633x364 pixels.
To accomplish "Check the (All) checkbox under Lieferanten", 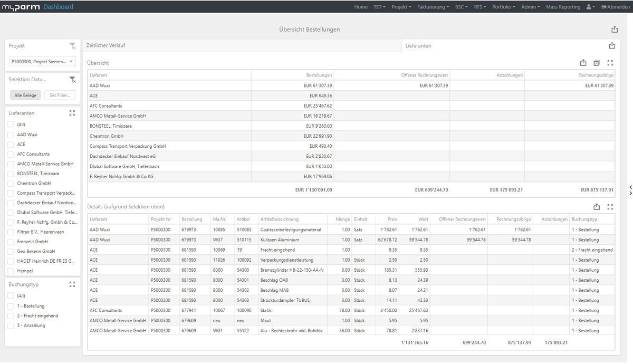I will point(10,124).
